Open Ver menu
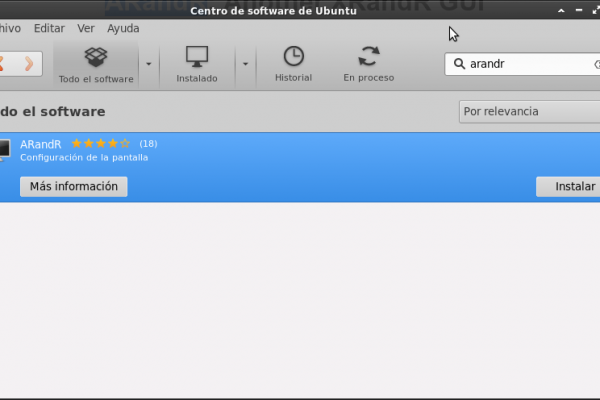Screen dimensions: 600x400 click(86, 28)
